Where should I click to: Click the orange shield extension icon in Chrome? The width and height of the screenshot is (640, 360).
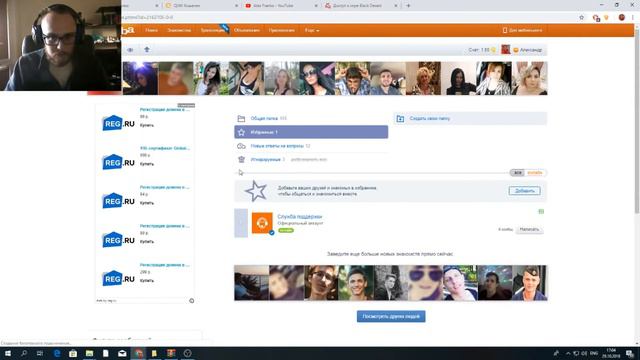(x=607, y=18)
